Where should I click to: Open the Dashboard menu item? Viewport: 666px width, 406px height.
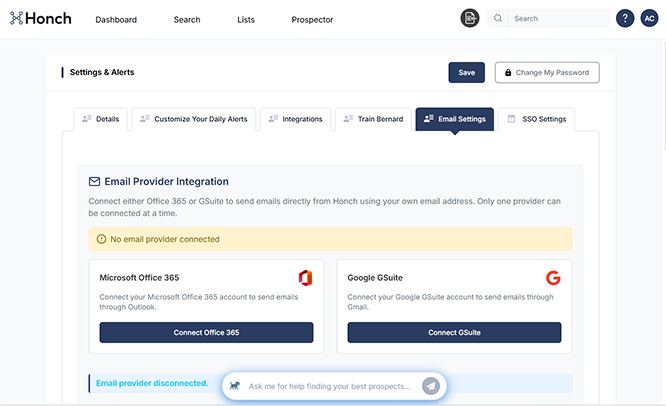116,20
